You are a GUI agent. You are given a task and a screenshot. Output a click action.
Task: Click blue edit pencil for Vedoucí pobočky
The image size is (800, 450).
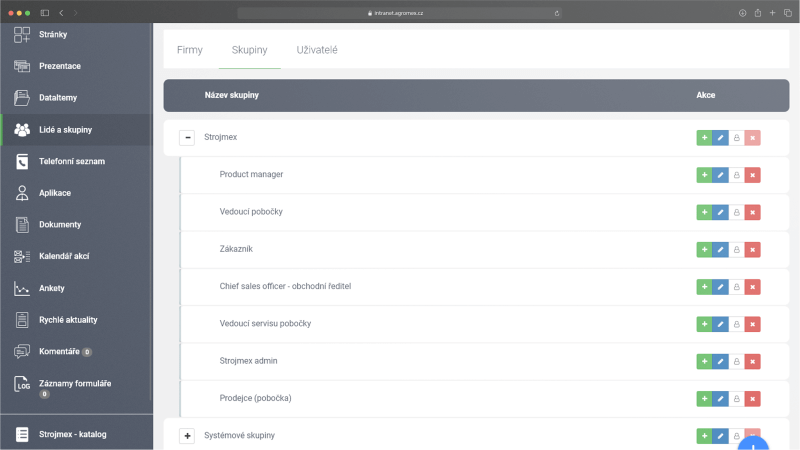(x=720, y=212)
